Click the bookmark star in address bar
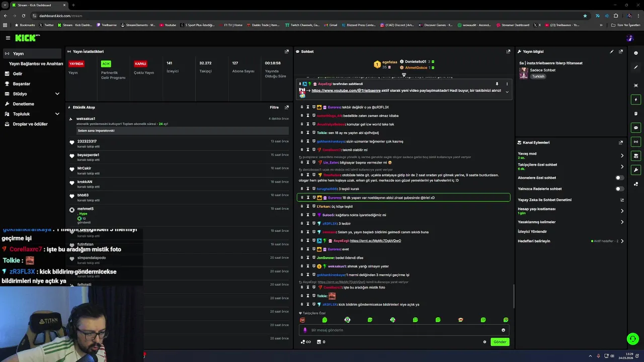This screenshot has width=644, height=362. point(585,16)
